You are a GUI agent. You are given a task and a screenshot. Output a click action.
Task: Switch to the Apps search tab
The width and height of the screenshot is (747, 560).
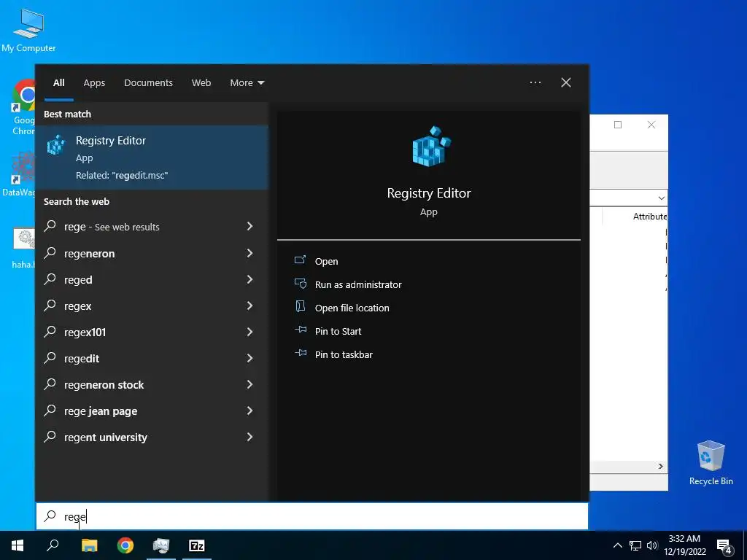[94, 82]
